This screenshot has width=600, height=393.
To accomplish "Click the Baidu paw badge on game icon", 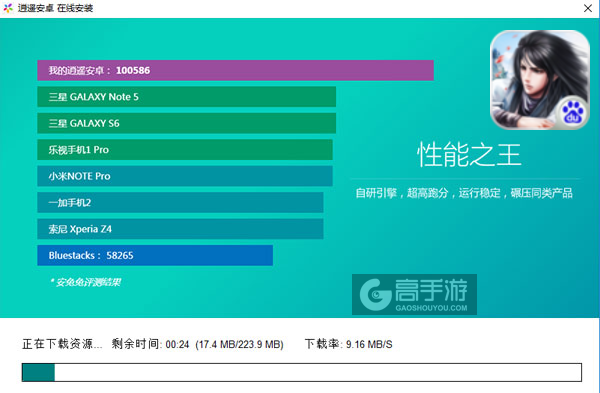I will 572,113.
